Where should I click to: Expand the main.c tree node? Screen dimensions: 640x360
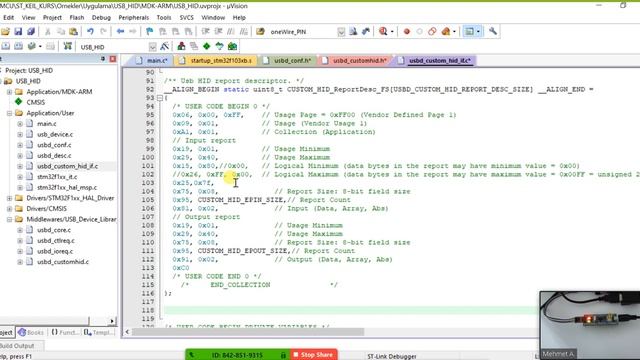pos(20,124)
